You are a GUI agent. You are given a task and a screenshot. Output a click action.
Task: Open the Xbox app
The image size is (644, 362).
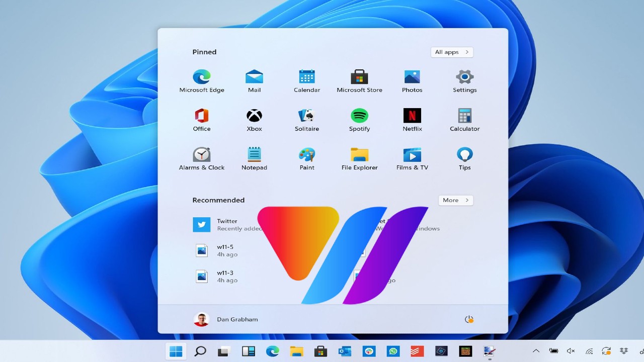coord(254,120)
